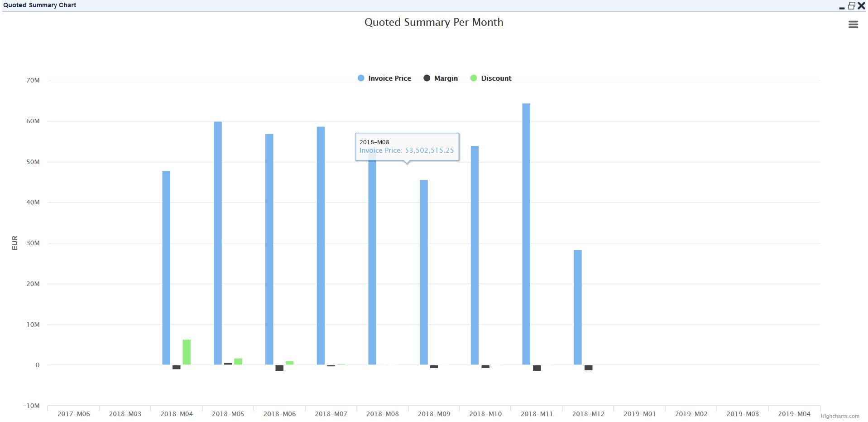Close the Quoted Summary Chart panel
The image size is (868, 422).
click(861, 5)
